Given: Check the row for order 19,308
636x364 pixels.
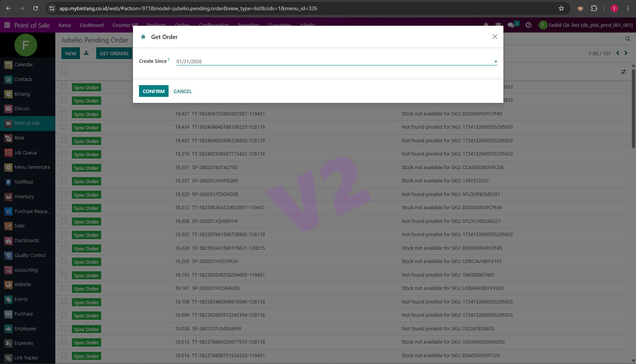Looking at the screenshot, I should click(x=64, y=221).
